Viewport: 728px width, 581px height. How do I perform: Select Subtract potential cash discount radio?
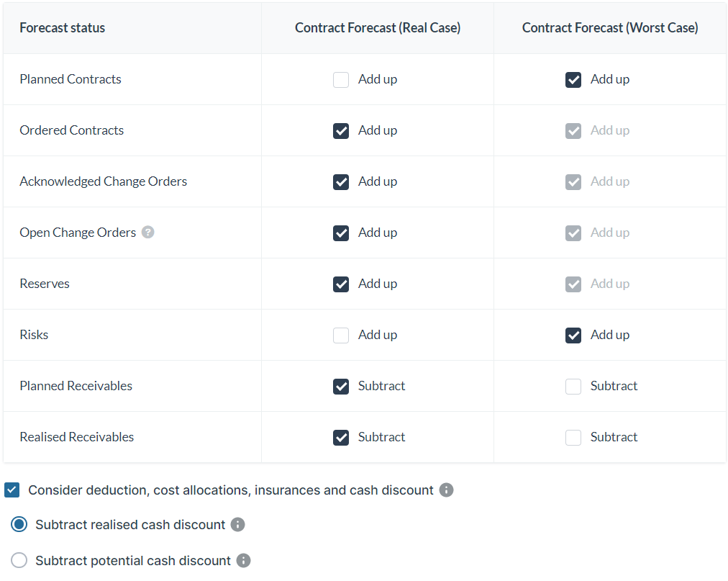[x=19, y=560]
